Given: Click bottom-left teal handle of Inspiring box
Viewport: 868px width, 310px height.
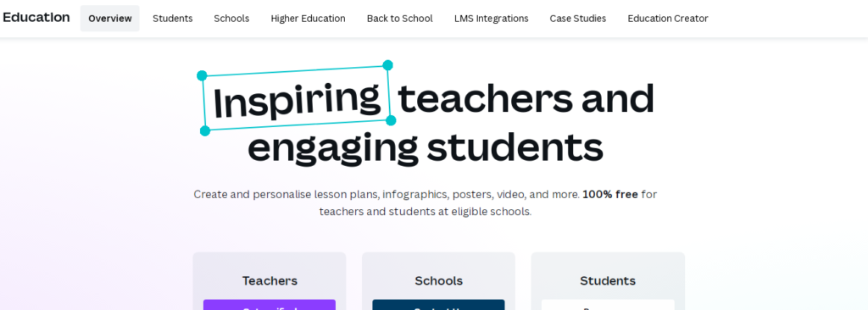Looking at the screenshot, I should click(205, 130).
